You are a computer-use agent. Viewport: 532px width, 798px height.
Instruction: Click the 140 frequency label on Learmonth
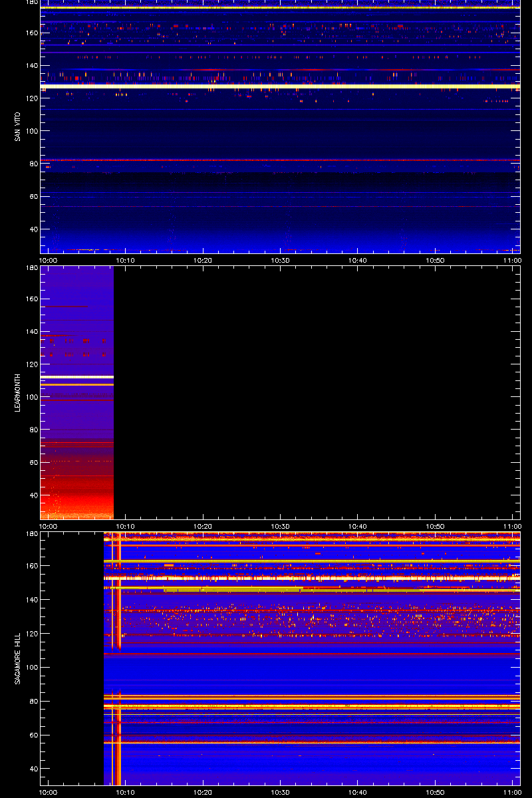(x=31, y=332)
